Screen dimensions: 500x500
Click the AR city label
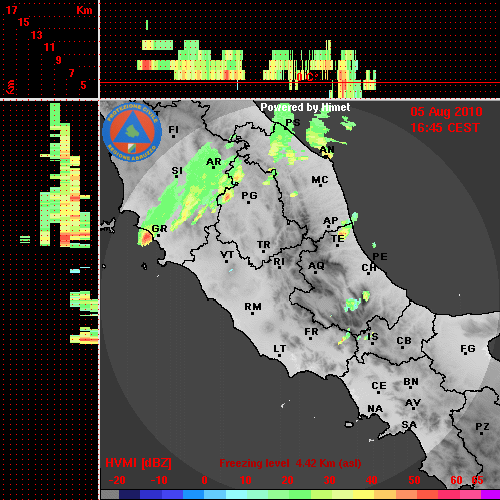214,162
